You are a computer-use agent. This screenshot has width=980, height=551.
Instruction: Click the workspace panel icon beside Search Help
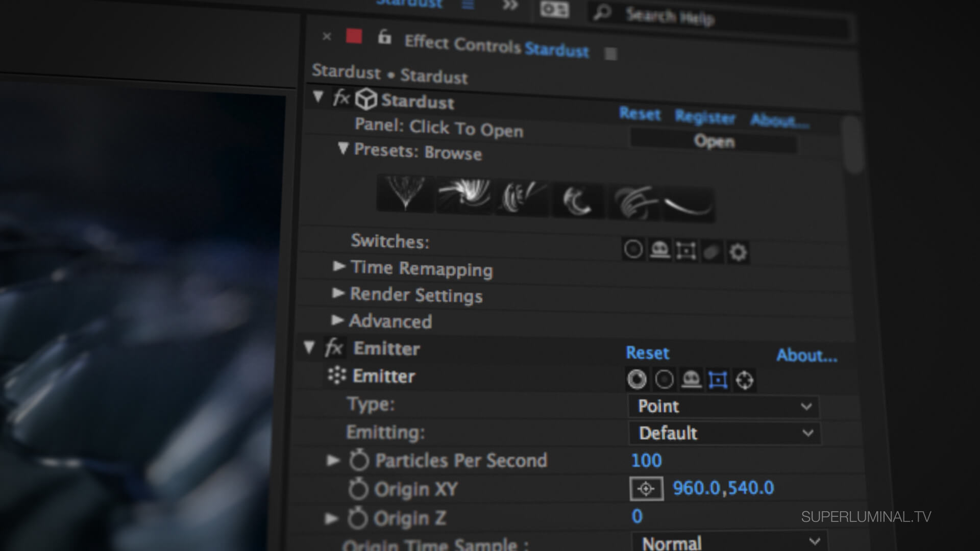pos(554,9)
